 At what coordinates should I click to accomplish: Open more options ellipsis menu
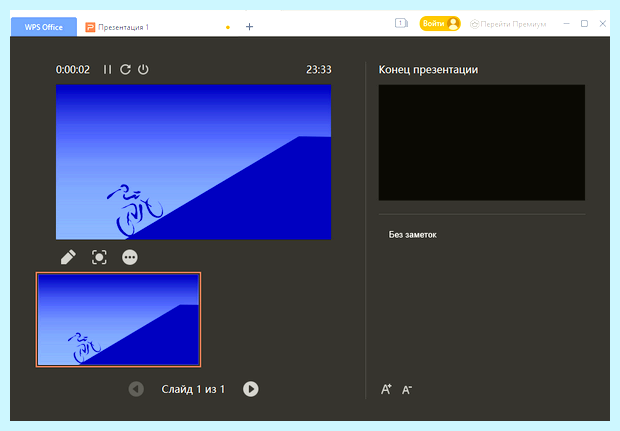tap(130, 257)
